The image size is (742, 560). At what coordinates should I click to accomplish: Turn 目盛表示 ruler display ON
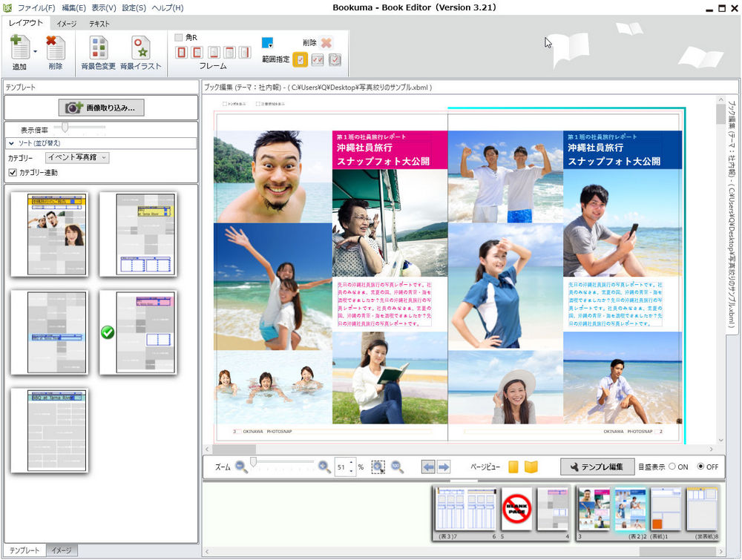(x=672, y=467)
